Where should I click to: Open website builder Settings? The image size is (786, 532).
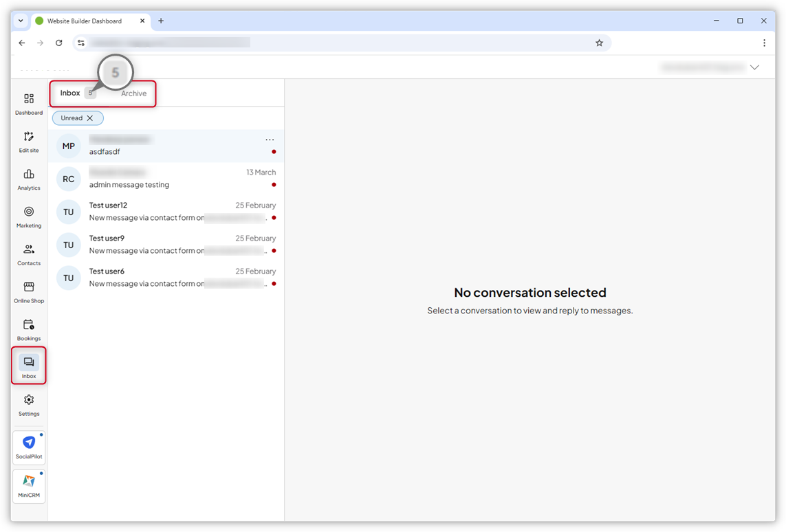coord(28,406)
